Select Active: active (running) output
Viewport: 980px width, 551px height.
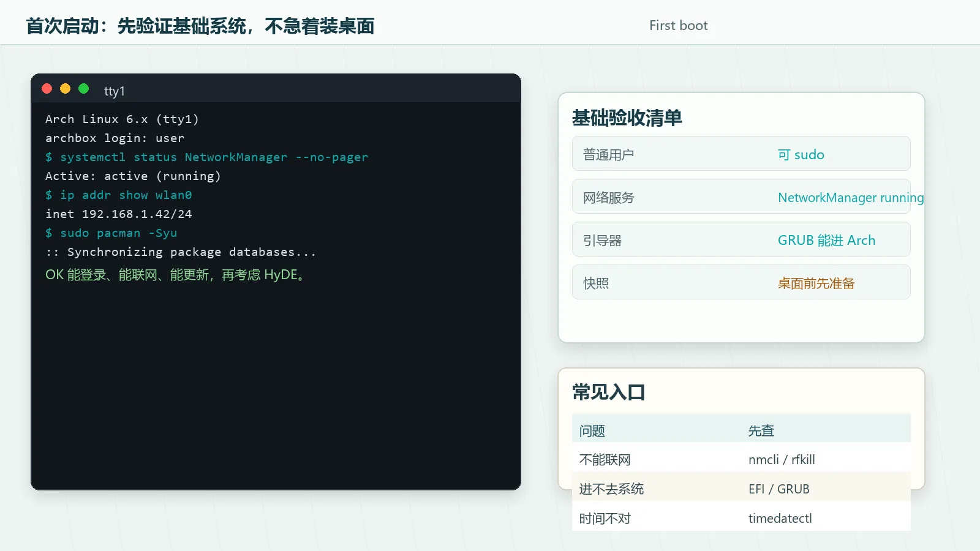coord(133,176)
